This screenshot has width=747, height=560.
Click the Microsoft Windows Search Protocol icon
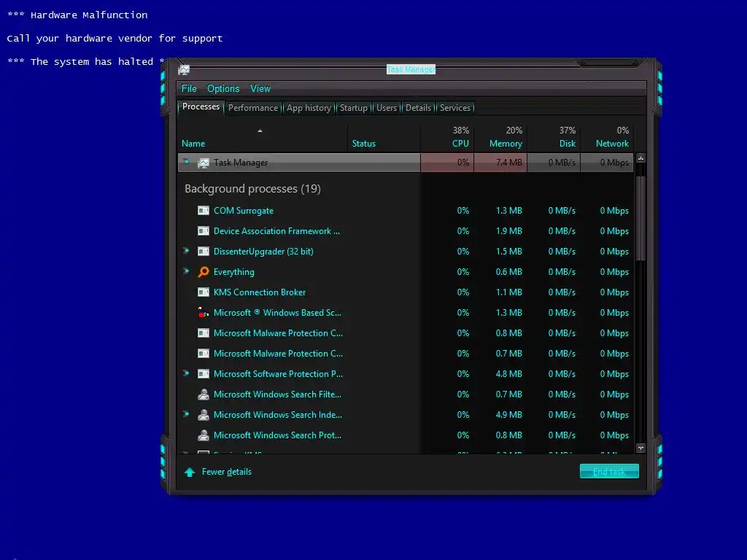[x=204, y=435]
